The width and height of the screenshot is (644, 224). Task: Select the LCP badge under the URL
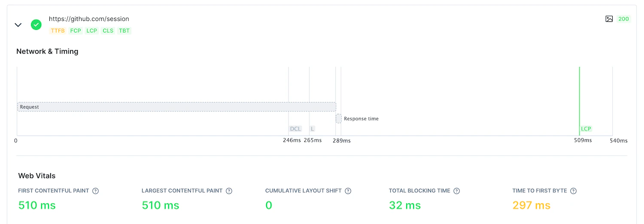(x=91, y=31)
